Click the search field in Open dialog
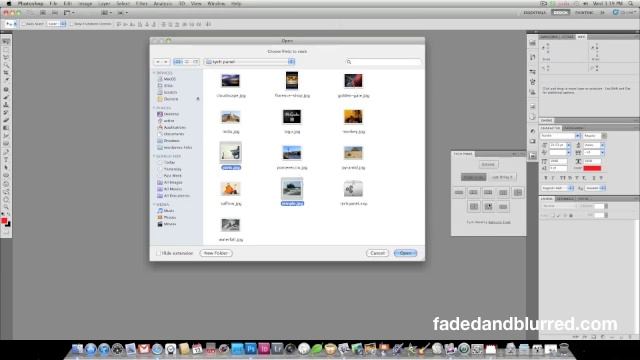Screen dimensions: 640x360 383,62
